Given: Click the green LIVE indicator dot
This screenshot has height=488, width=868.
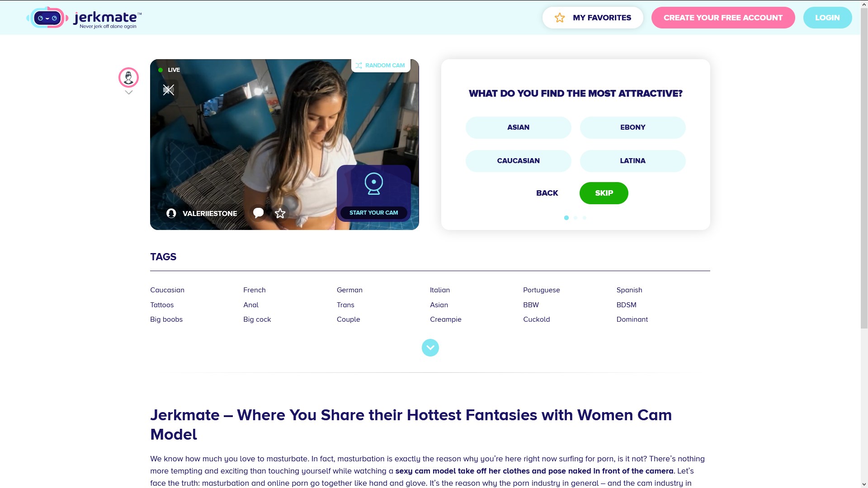Looking at the screenshot, I should 160,70.
